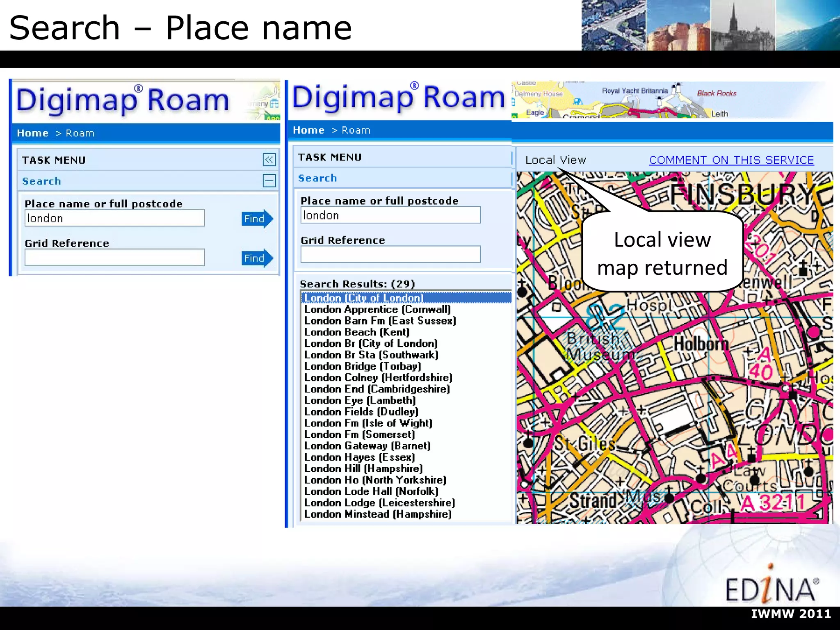Click right panel place name field containing london
The image size is (840, 630).
390,215
